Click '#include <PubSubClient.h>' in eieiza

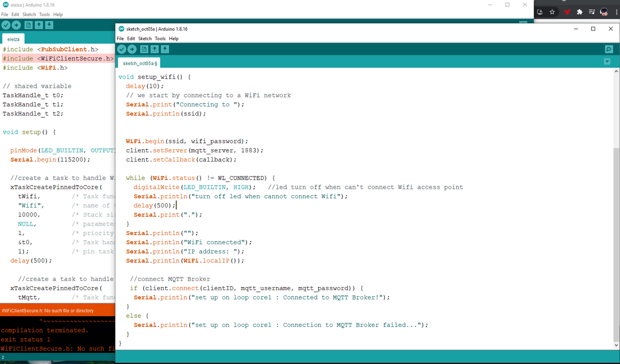coord(51,49)
